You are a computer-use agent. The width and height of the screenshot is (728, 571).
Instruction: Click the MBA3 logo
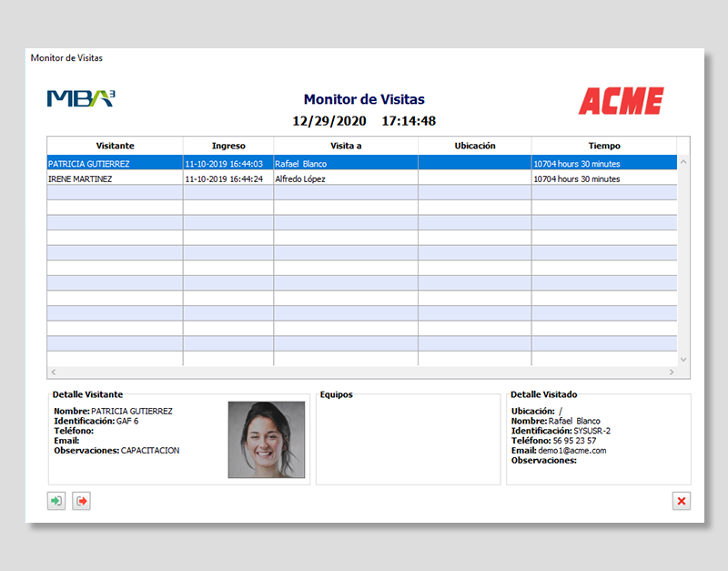coord(81,98)
